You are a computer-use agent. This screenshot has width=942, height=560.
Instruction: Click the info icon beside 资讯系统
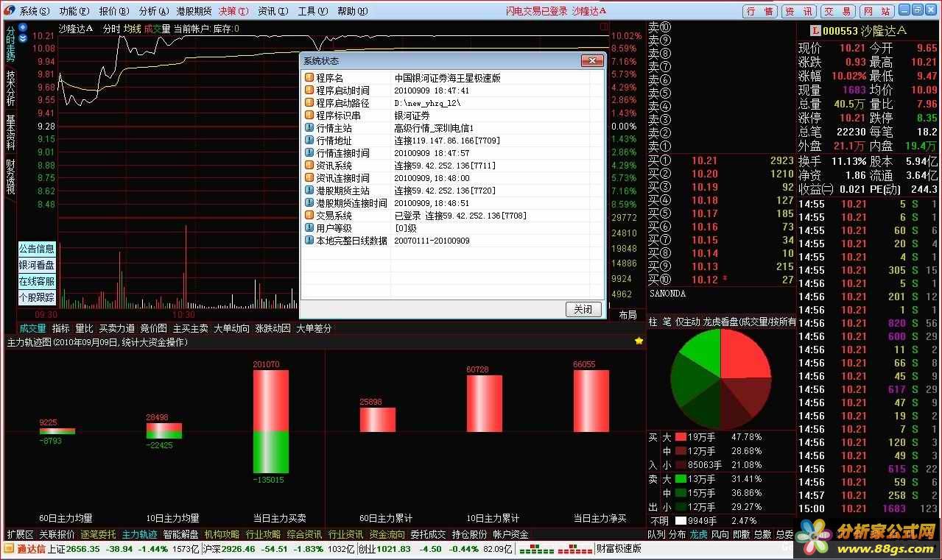[309, 166]
